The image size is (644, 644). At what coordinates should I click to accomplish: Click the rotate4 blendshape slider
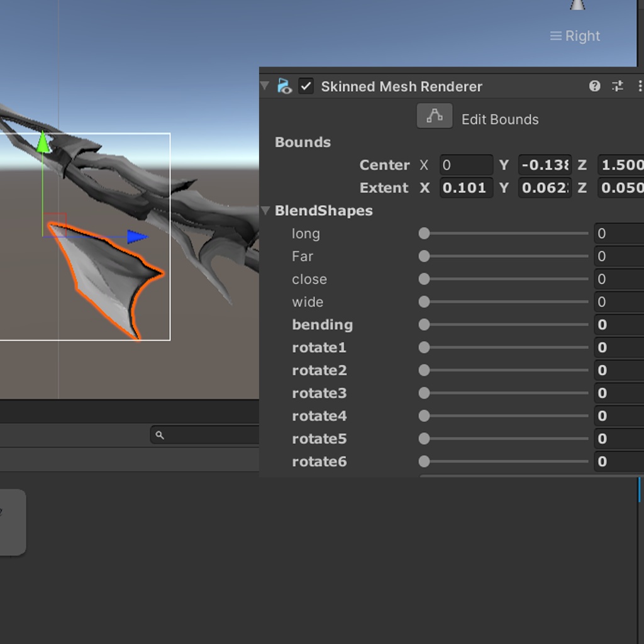click(504, 416)
